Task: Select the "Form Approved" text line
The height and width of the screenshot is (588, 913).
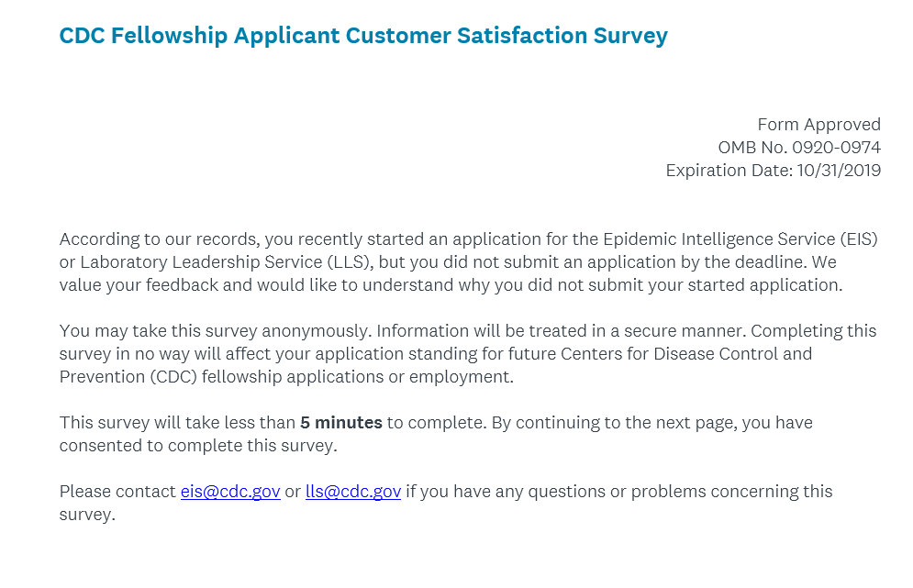Action: (x=818, y=125)
